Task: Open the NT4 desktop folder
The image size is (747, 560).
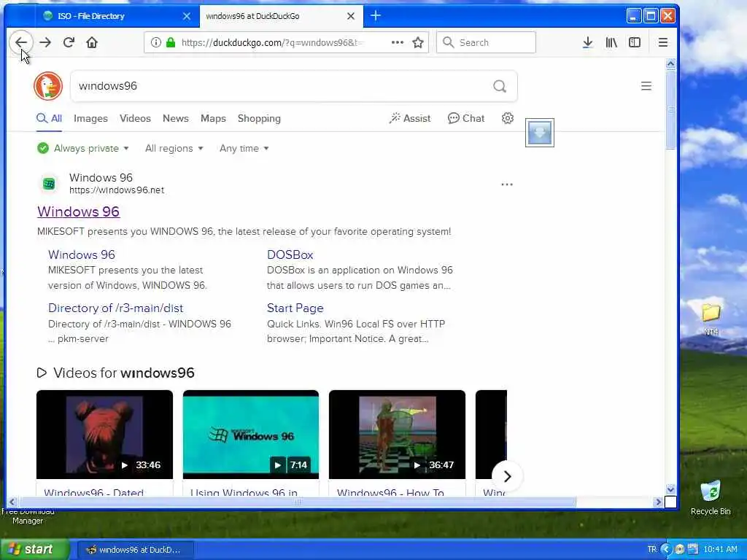Action: point(711,318)
